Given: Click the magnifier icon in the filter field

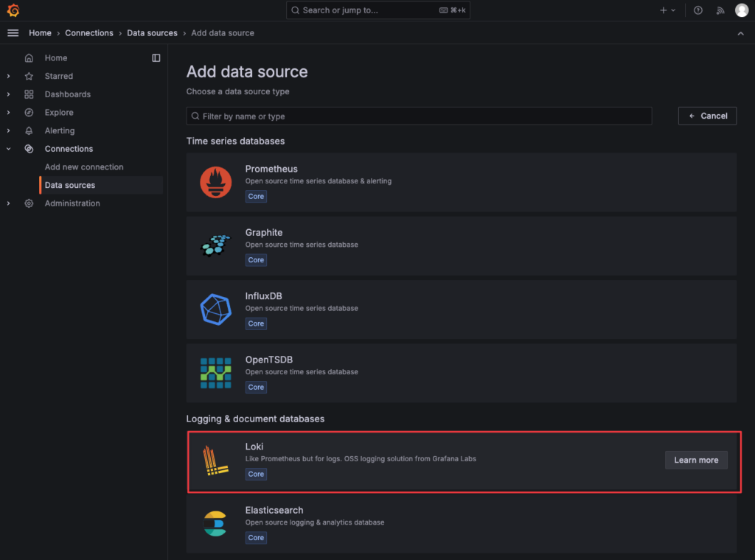Looking at the screenshot, I should [x=195, y=116].
